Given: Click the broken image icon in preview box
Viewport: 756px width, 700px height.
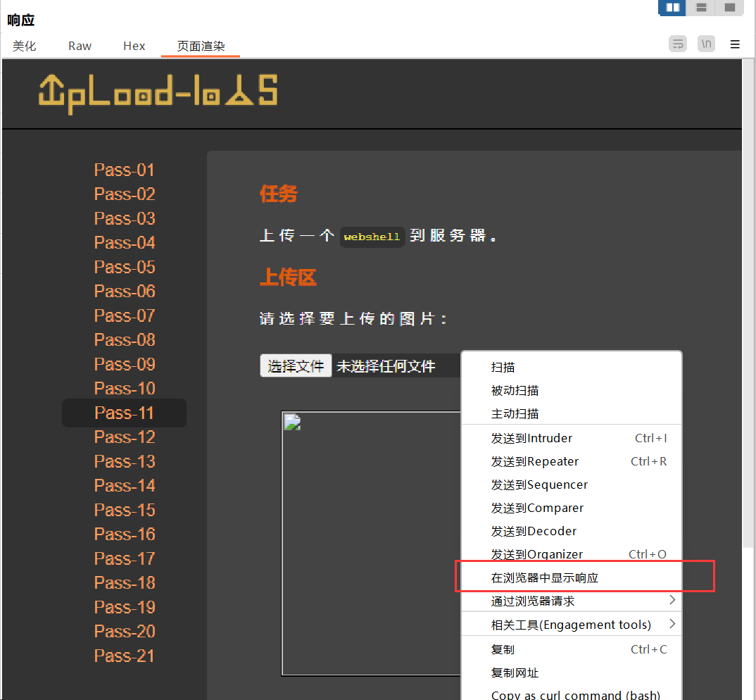Looking at the screenshot, I should [x=292, y=422].
